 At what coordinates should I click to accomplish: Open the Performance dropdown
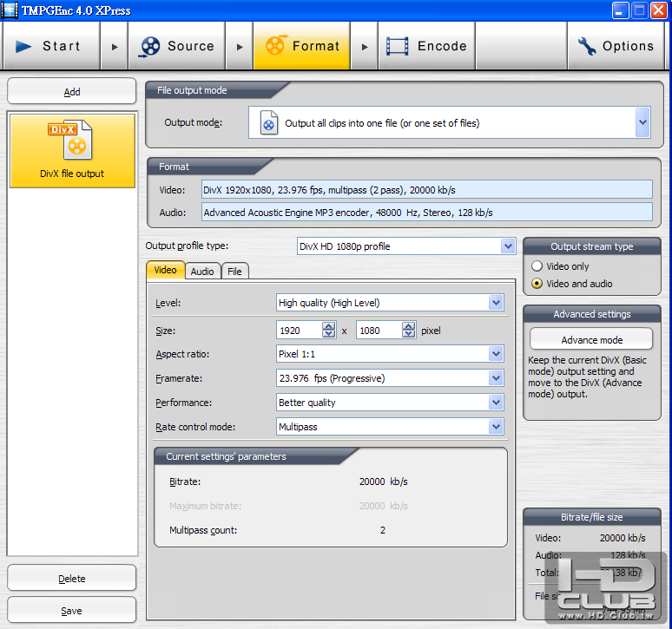tap(496, 403)
